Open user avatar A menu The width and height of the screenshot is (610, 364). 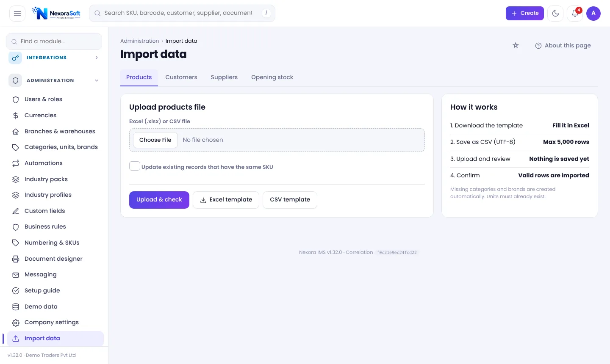click(593, 14)
